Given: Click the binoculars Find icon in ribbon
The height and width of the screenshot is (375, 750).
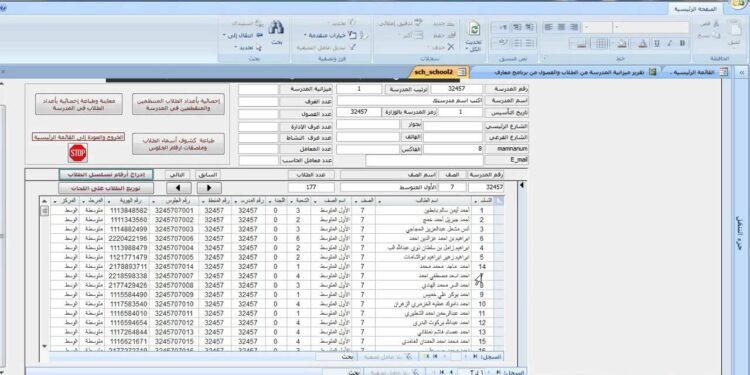Looking at the screenshot, I should click(x=276, y=28).
